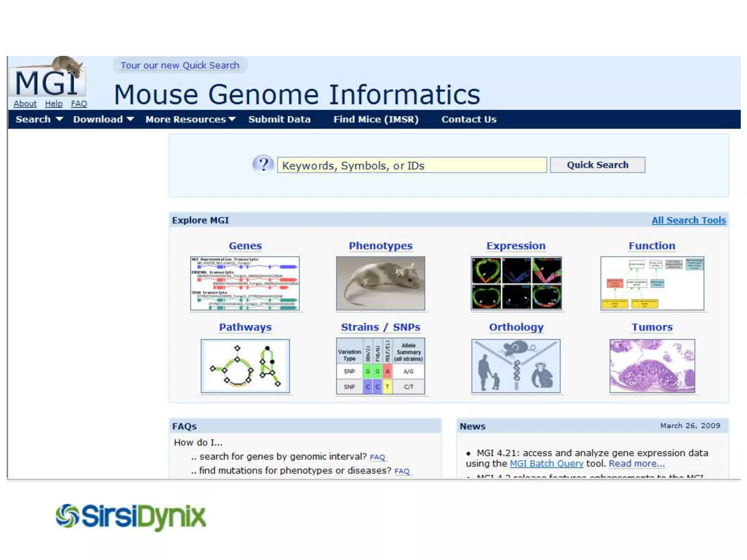This screenshot has height=560, width=747.
Task: Open the Expression image grid
Action: pos(516,283)
